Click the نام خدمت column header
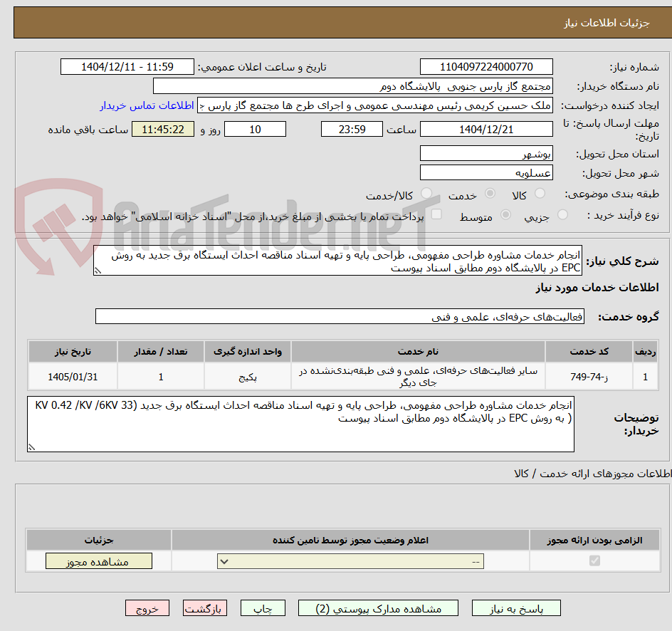 (x=418, y=352)
